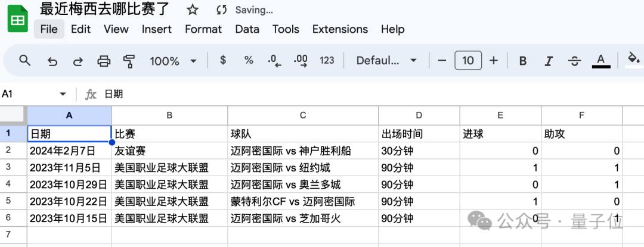
Task: Expand the name box dropdown arrow
Action: 63,94
